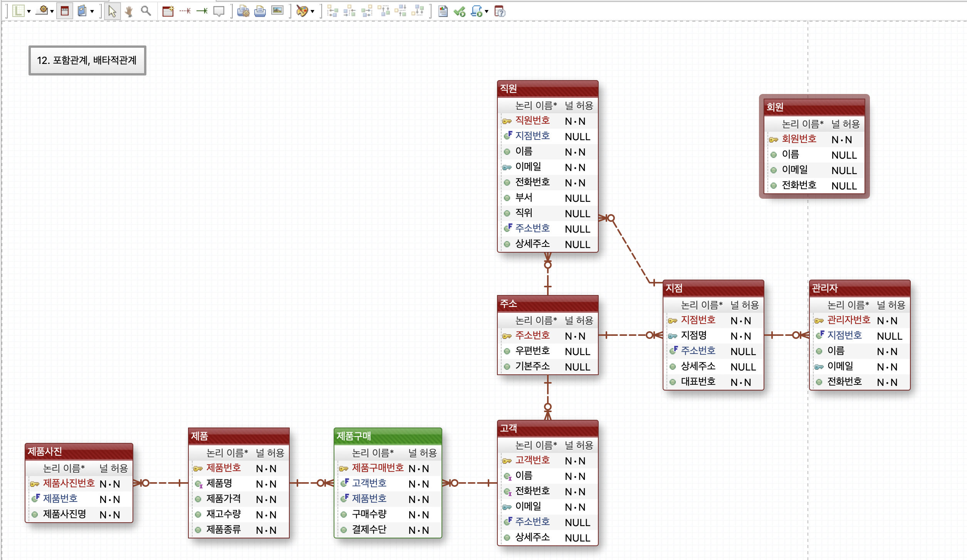Expand the color palette dropdown arrow
This screenshot has height=560, width=967.
tap(312, 12)
